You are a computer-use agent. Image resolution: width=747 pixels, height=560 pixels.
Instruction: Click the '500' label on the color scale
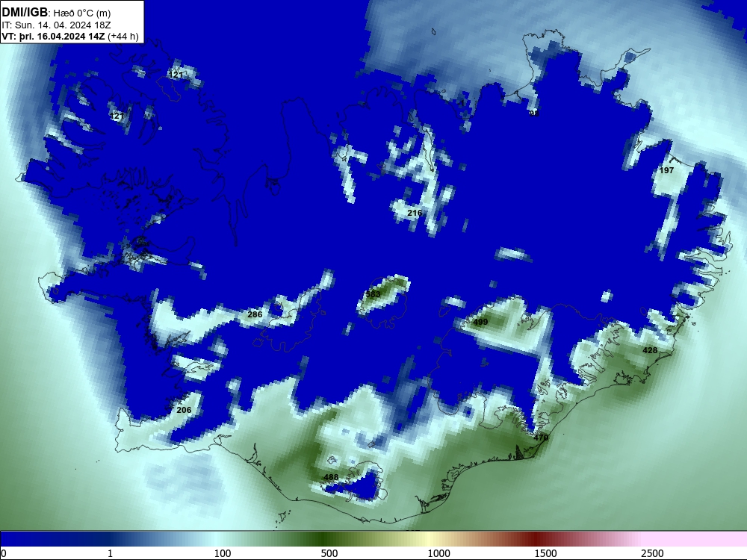pyautogui.click(x=329, y=553)
